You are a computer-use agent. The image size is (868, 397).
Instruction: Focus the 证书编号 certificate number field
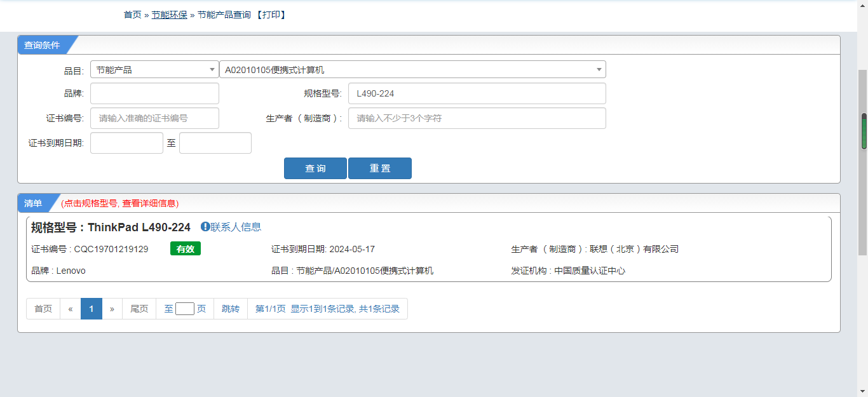click(154, 118)
